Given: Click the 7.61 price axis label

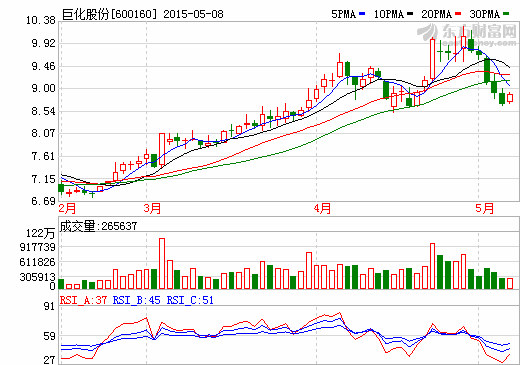Looking at the screenshot, I should 44,156.
